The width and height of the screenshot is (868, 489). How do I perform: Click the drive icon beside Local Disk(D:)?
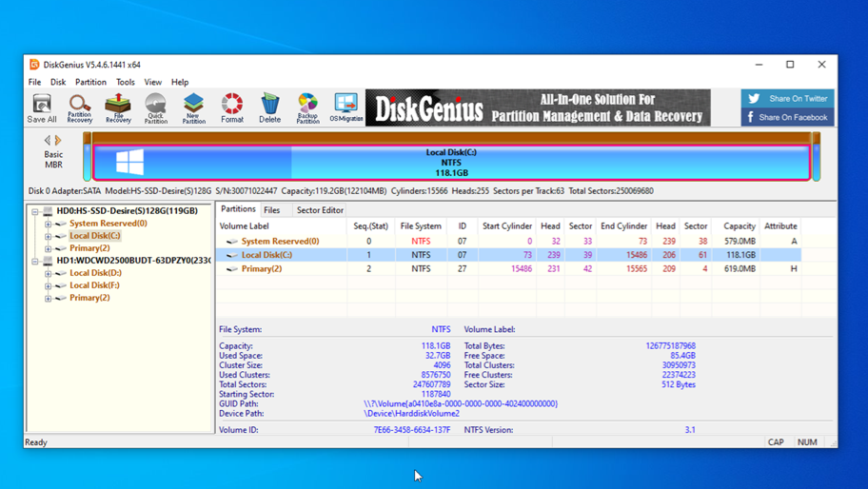61,273
